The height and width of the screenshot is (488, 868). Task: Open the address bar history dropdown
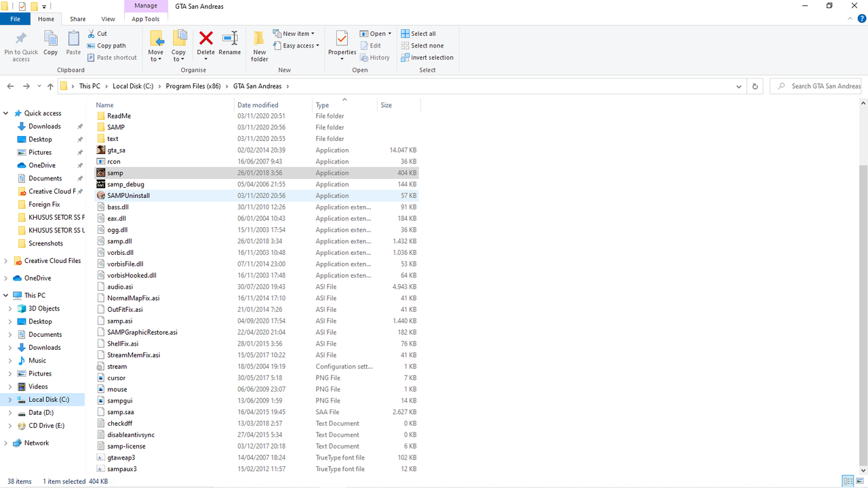[739, 86]
